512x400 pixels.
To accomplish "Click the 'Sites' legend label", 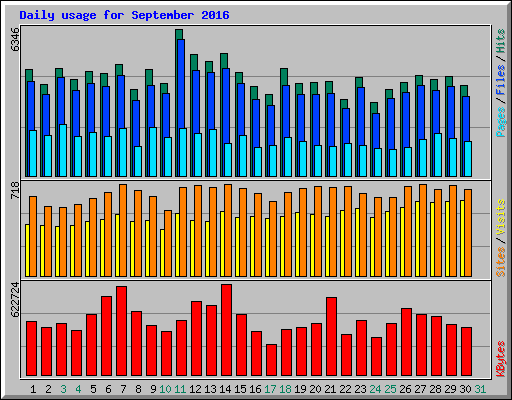I will tap(500, 262).
